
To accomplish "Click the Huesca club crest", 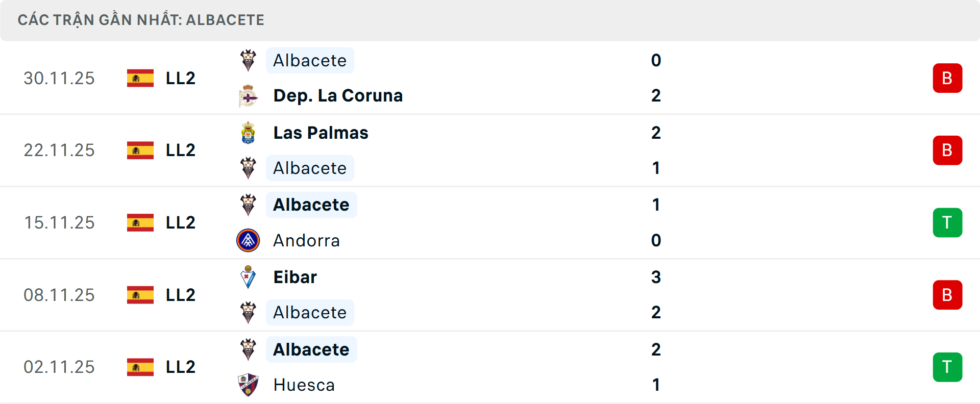I will [248, 385].
